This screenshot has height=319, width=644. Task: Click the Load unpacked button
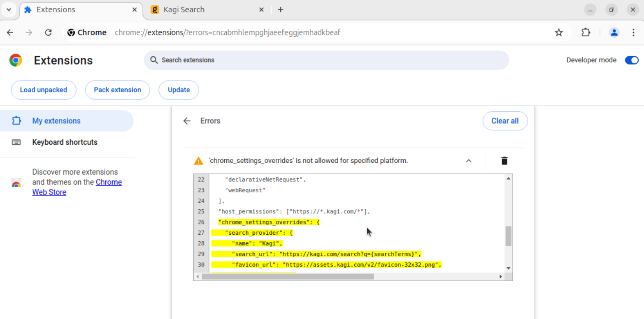44,90
